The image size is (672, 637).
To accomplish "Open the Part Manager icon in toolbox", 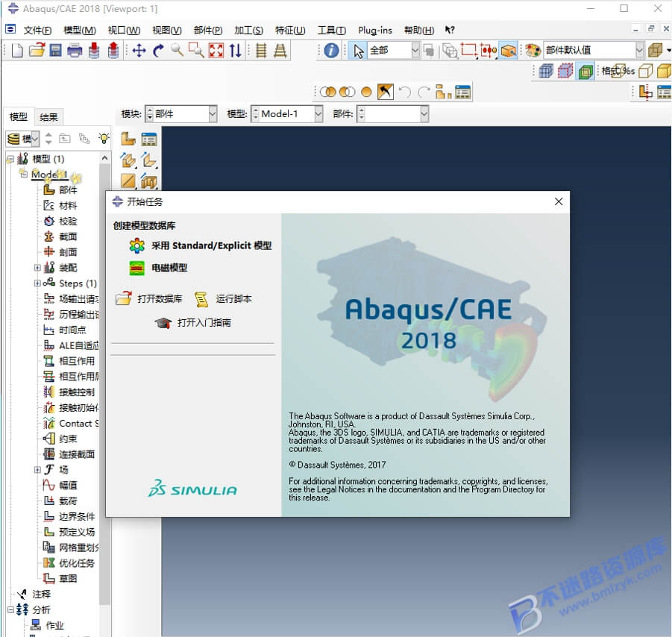I will pyautogui.click(x=149, y=139).
